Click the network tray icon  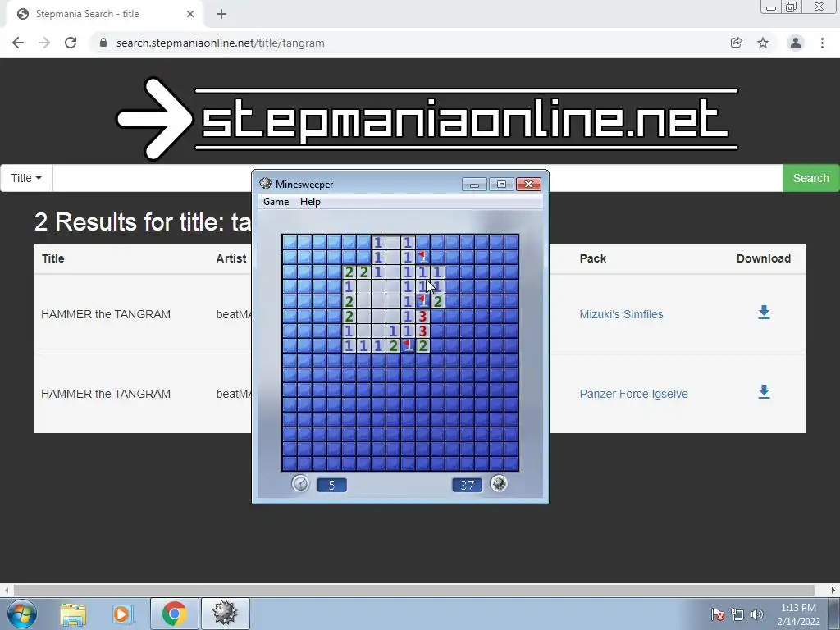click(x=737, y=614)
